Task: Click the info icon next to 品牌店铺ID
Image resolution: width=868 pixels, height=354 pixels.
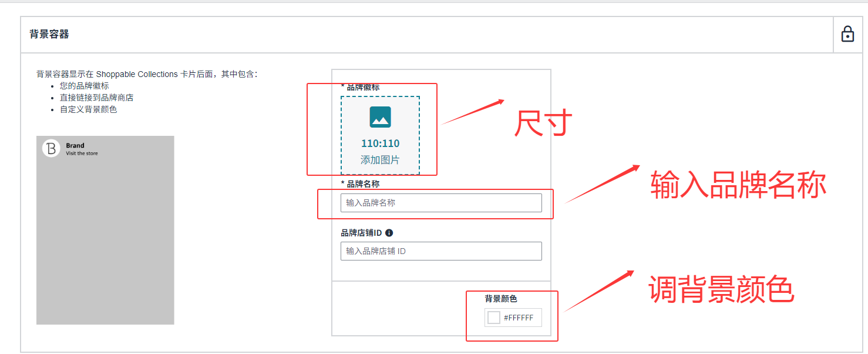Action: (x=389, y=233)
